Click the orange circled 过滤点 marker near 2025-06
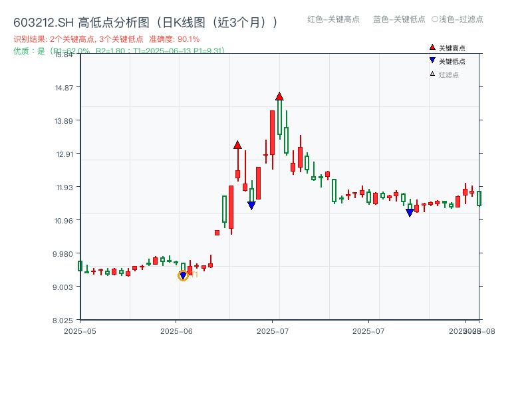This screenshot has height=399, width=532. coord(183,275)
